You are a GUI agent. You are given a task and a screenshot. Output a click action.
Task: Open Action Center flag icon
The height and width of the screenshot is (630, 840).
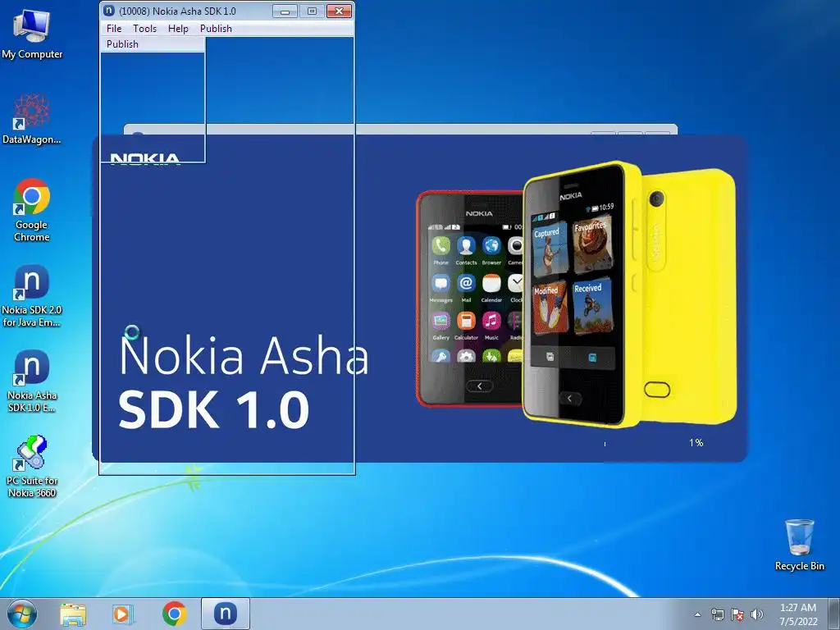pyautogui.click(x=737, y=614)
